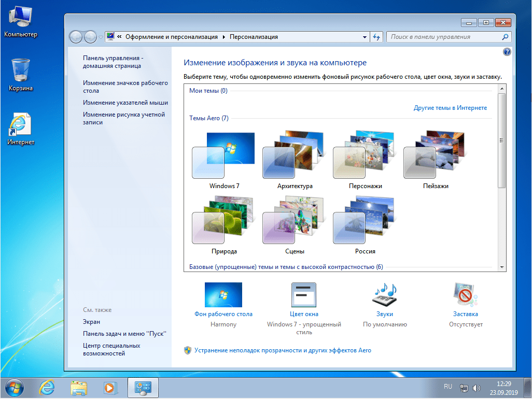Screen dimensions: 532x399
Task: Open Цвет окна window color icon
Action: [304, 295]
